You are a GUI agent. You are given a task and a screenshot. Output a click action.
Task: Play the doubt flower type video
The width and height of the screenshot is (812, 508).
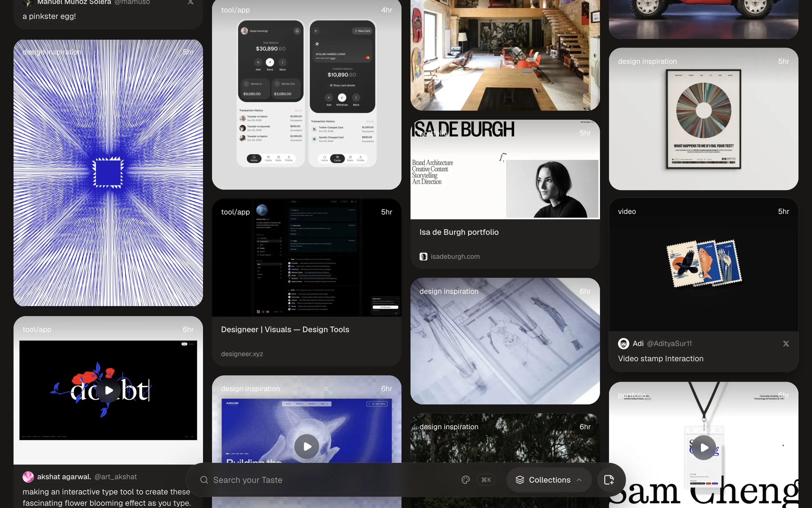point(109,390)
